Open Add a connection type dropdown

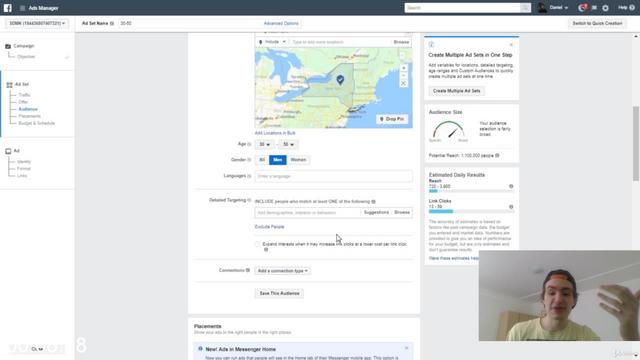[x=282, y=271]
